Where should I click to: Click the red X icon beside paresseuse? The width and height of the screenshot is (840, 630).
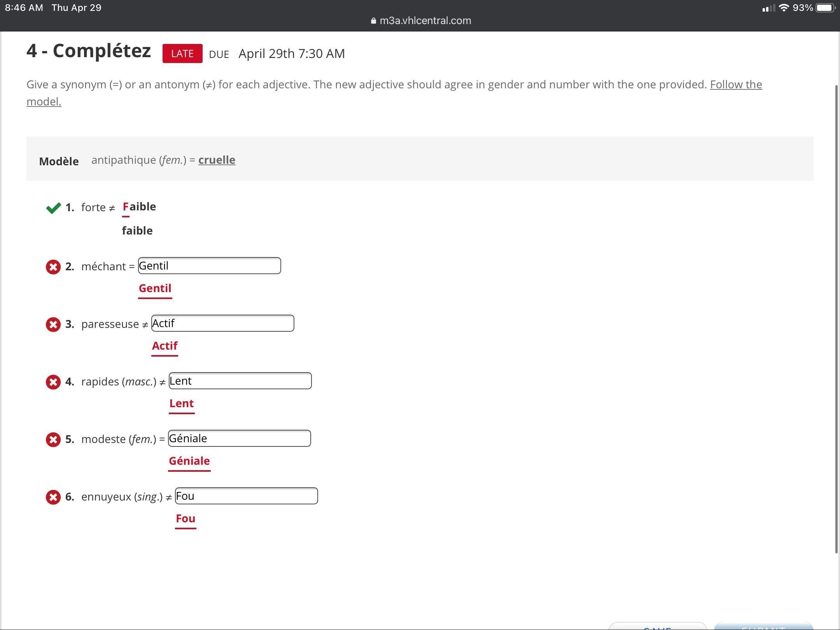click(53, 324)
